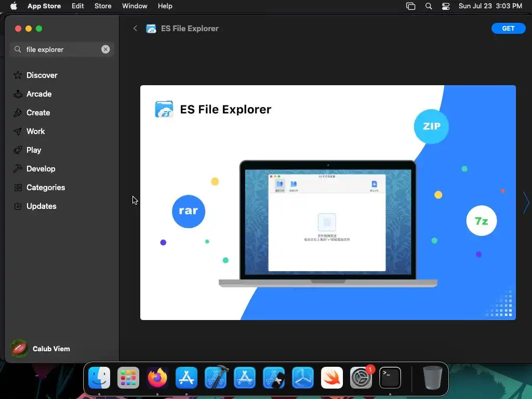Click the Updates download icon
The image size is (532, 399).
click(x=18, y=206)
